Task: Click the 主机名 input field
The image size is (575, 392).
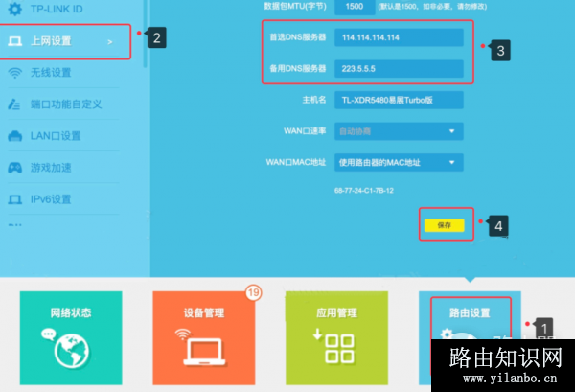Action: (399, 100)
